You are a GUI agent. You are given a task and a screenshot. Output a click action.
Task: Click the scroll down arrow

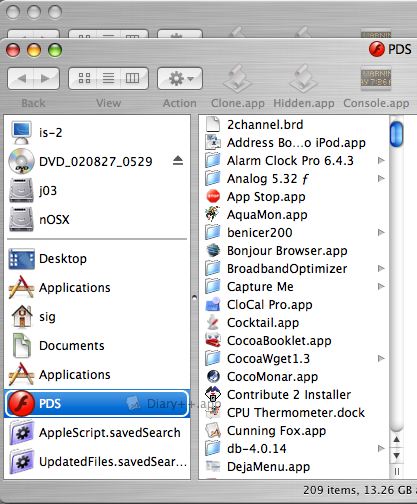396,455
